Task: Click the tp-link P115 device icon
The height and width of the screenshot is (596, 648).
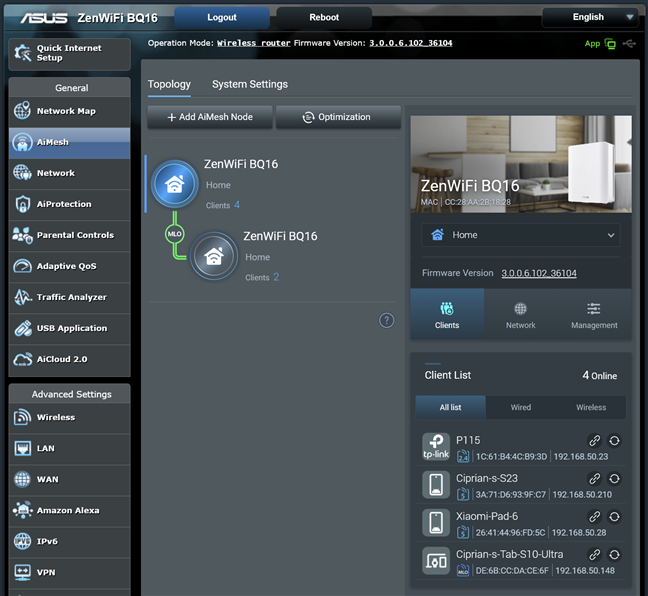Action: 436,447
